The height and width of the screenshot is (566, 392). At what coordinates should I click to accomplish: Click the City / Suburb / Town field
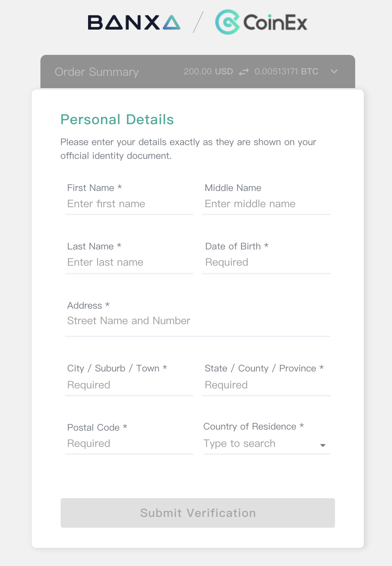click(x=129, y=385)
